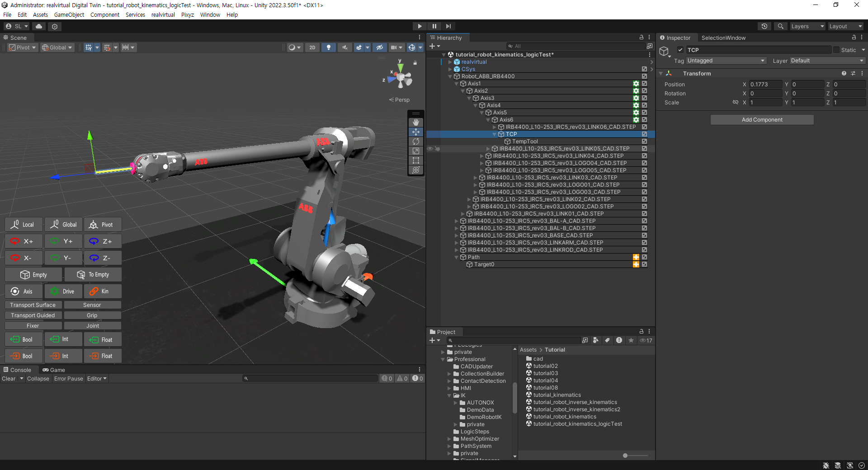This screenshot has height=470, width=868.
Task: Open Unity Cloud services icon
Action: (x=39, y=26)
